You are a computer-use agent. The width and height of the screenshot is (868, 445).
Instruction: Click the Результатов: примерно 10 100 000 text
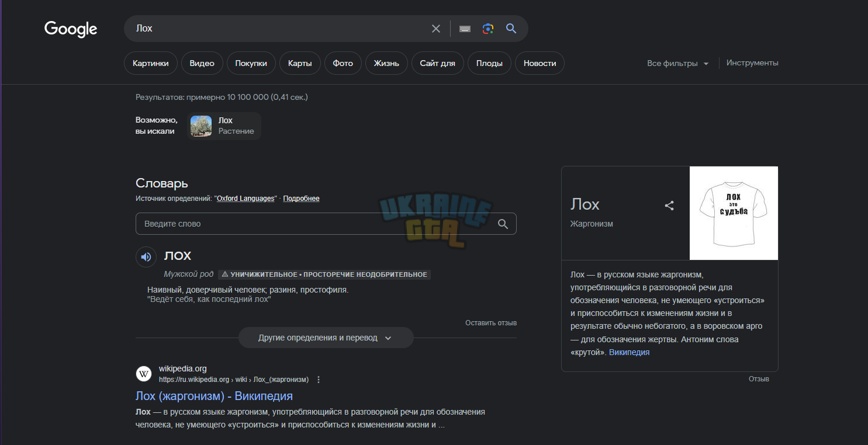point(222,97)
